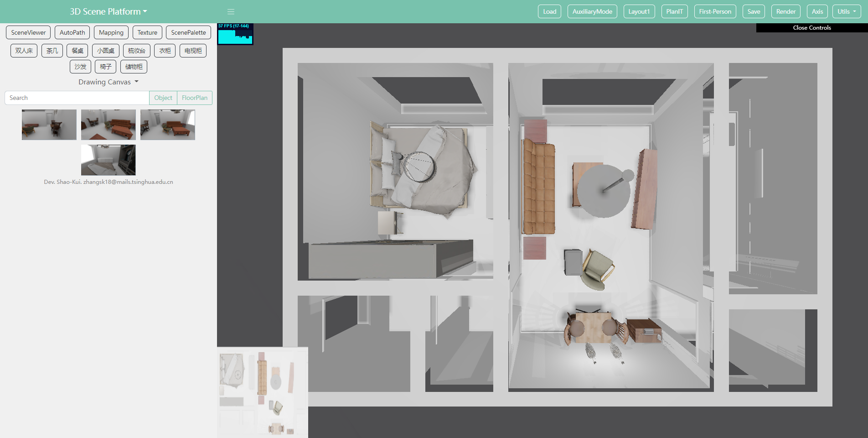Screen dimensions: 868x438
Task: Click the Render button
Action: (786, 11)
